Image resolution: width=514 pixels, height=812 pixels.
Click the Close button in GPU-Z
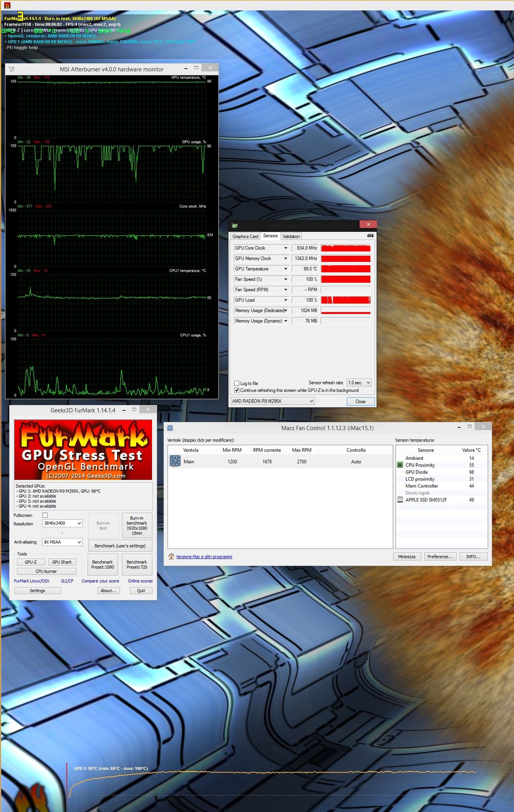click(360, 401)
